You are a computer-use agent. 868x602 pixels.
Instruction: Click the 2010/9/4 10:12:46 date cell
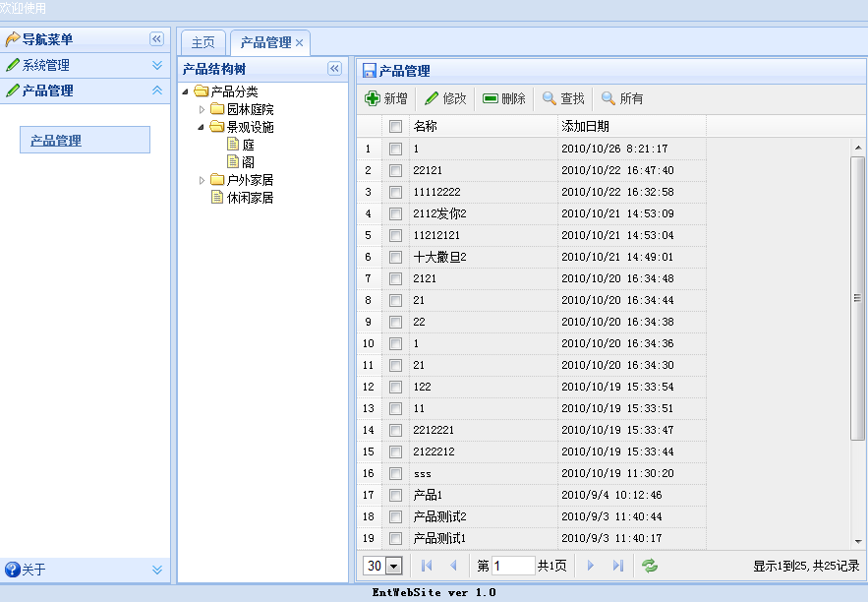(x=632, y=495)
